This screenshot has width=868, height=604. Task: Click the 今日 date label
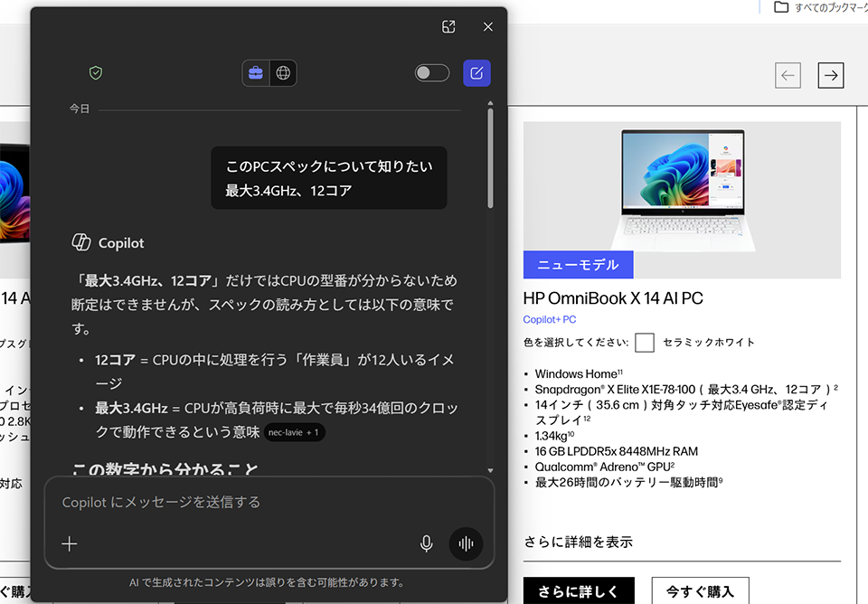(80, 109)
